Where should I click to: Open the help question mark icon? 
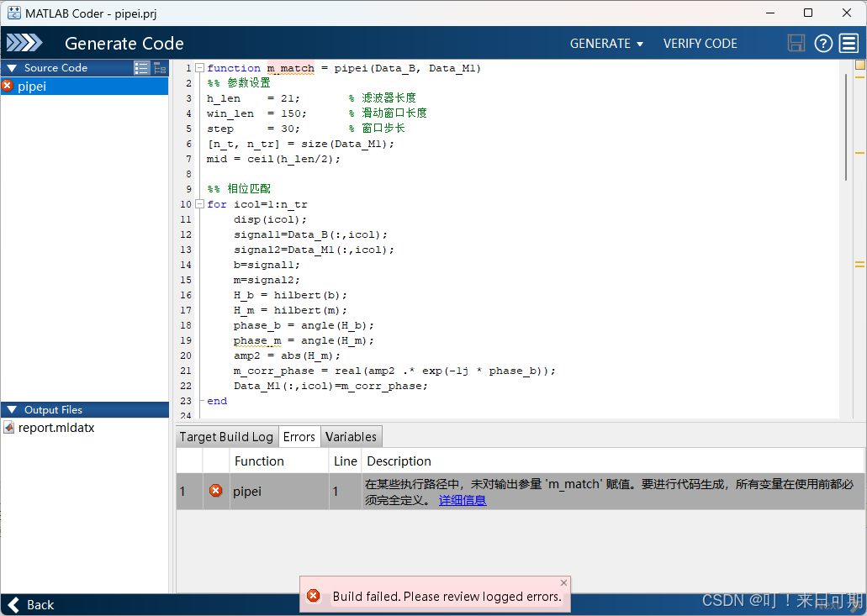(823, 43)
